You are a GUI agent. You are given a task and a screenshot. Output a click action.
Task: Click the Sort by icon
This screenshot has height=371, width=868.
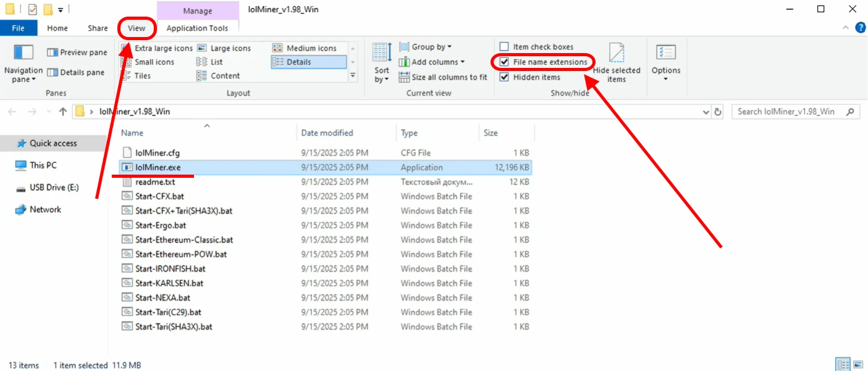pyautogui.click(x=382, y=53)
